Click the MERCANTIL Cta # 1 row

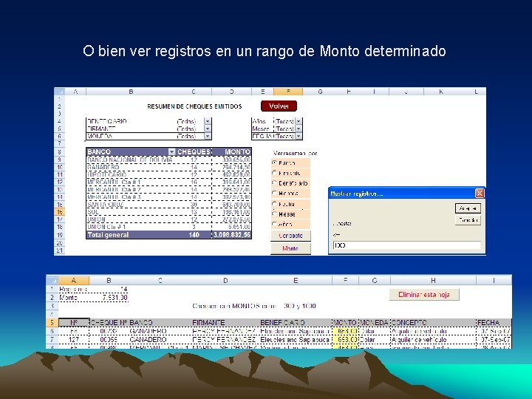click(x=168, y=182)
